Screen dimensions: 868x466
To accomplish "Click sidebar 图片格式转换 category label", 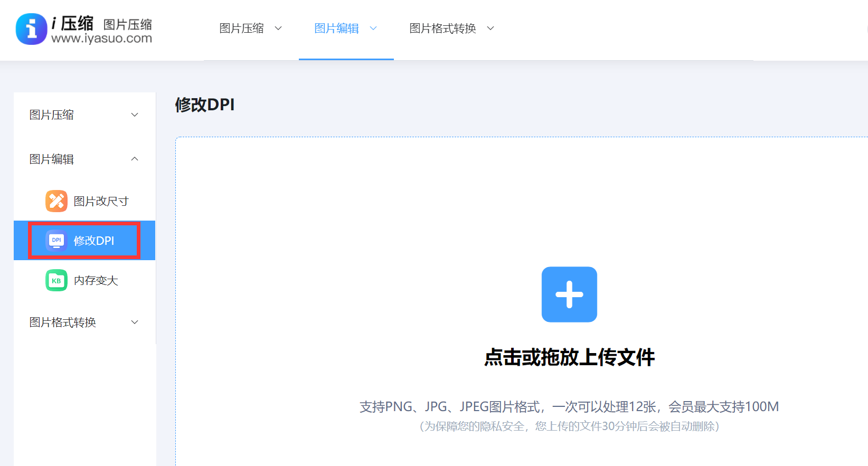I will (63, 322).
